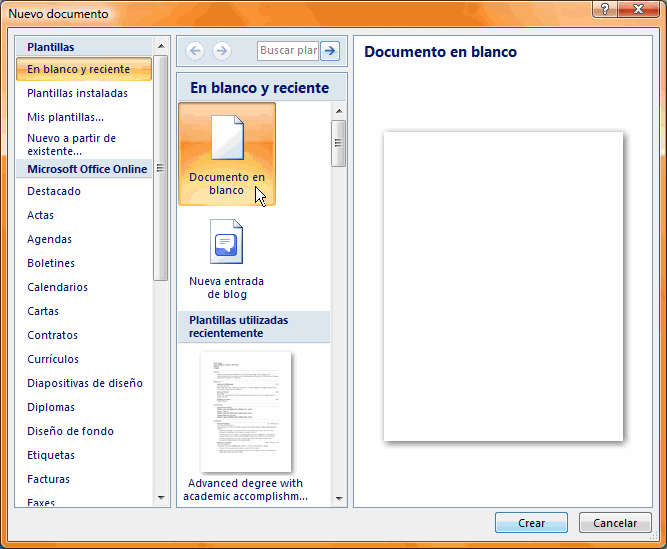
Task: Click the Crear button
Action: [531, 523]
